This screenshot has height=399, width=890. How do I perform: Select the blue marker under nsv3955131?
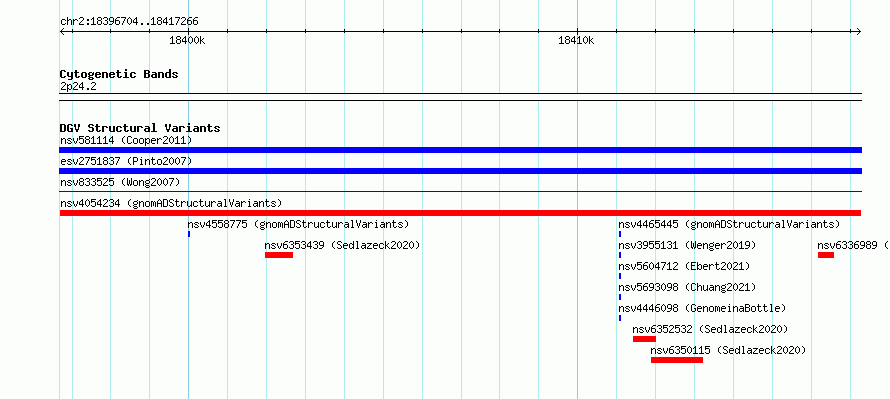620,255
